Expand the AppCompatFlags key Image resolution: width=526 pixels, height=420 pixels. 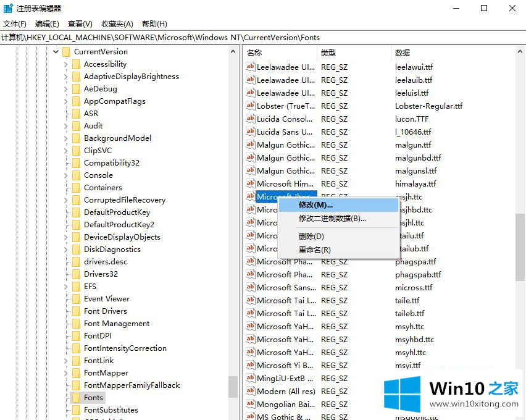[66, 101]
